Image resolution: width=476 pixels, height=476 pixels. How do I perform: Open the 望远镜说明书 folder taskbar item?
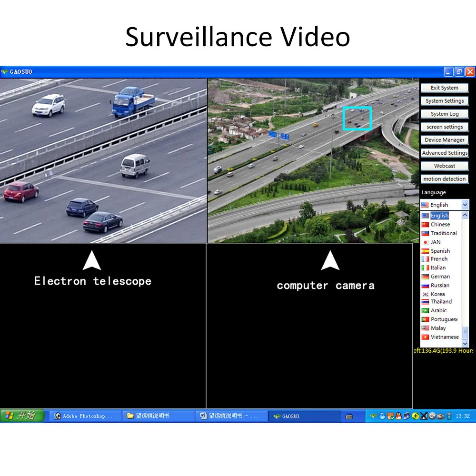tap(159, 416)
